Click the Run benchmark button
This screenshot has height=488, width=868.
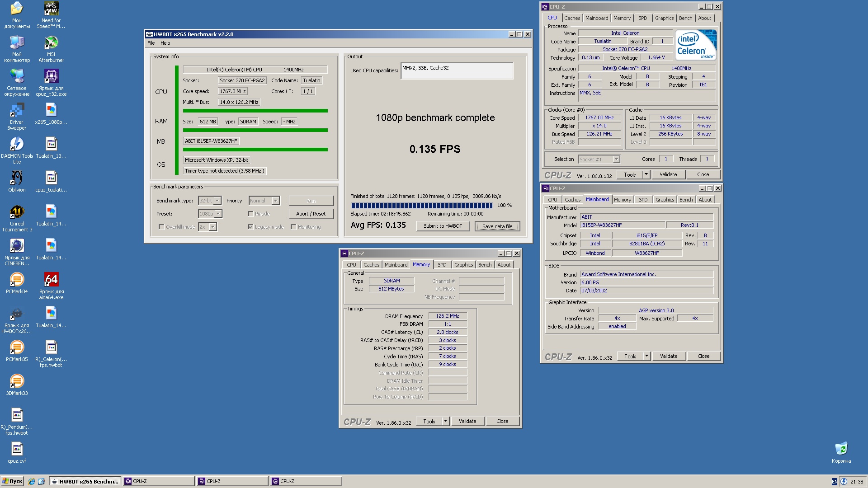click(x=311, y=201)
